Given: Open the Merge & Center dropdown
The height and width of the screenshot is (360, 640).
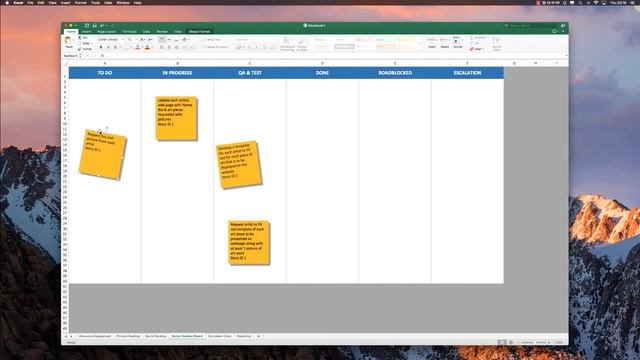Looking at the screenshot, I should coord(230,47).
